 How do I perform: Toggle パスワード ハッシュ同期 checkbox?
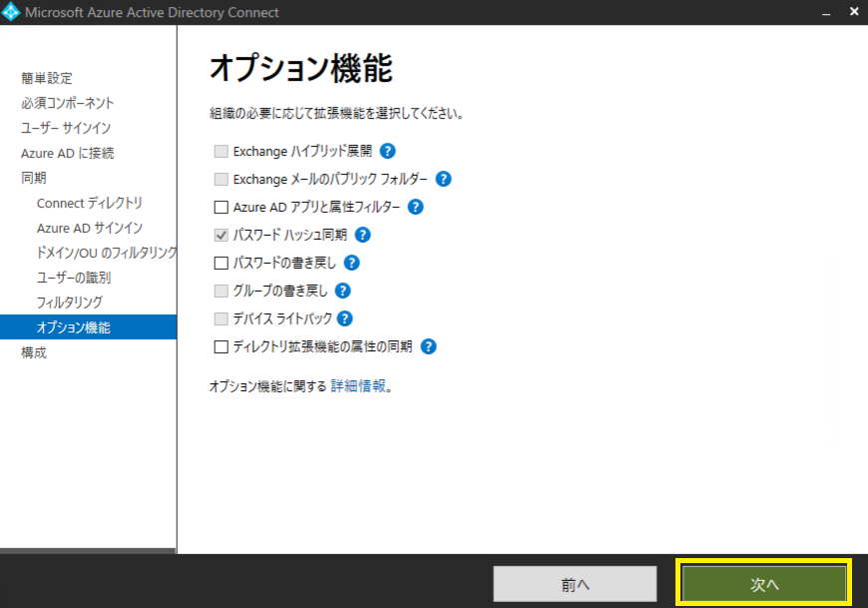click(x=220, y=235)
